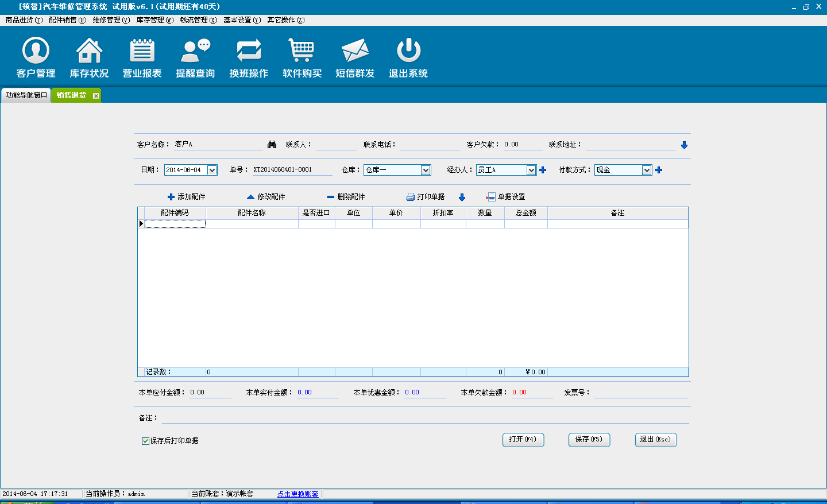Click the 点击更换帐套 link
827x504 pixels.
point(297,494)
